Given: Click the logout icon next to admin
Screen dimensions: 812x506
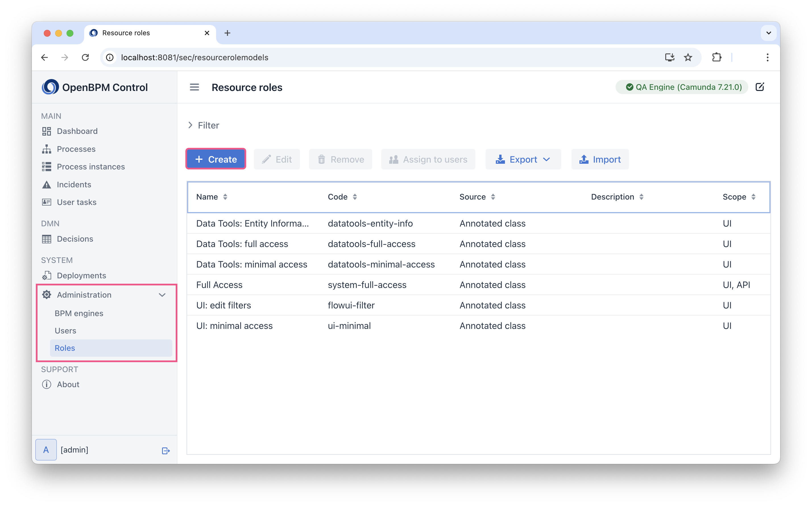Looking at the screenshot, I should (166, 451).
